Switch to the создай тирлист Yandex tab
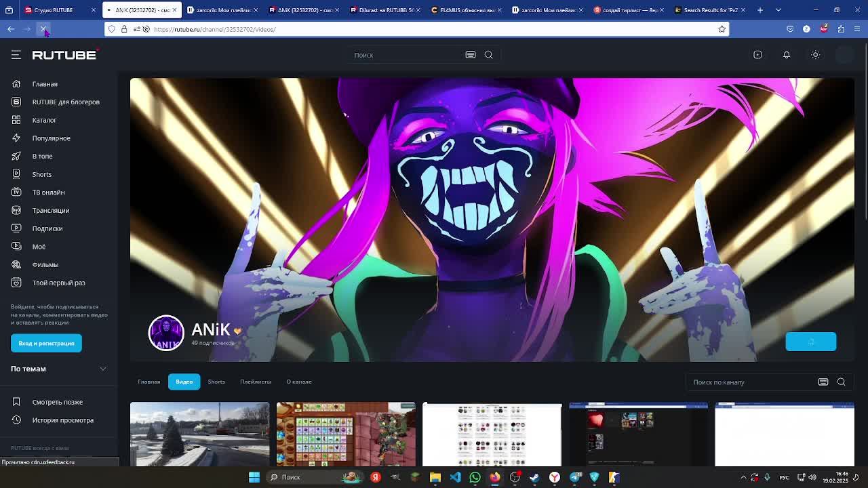 click(630, 10)
